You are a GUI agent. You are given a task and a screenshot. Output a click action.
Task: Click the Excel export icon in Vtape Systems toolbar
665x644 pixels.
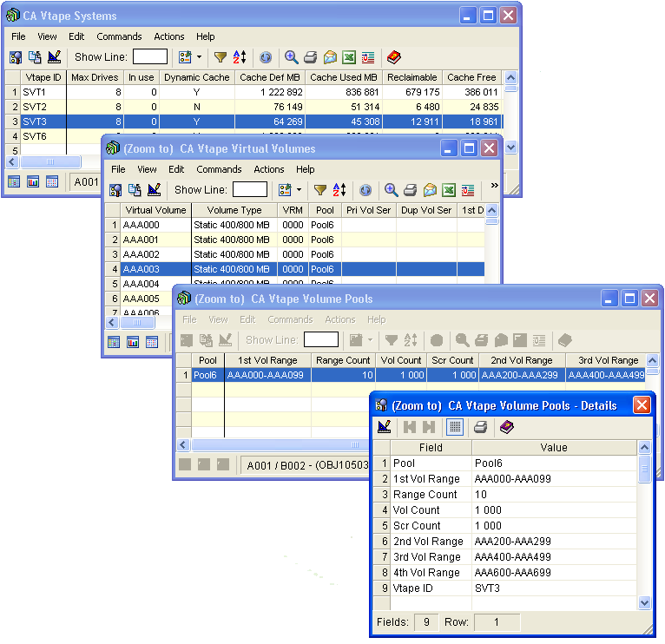point(349,57)
